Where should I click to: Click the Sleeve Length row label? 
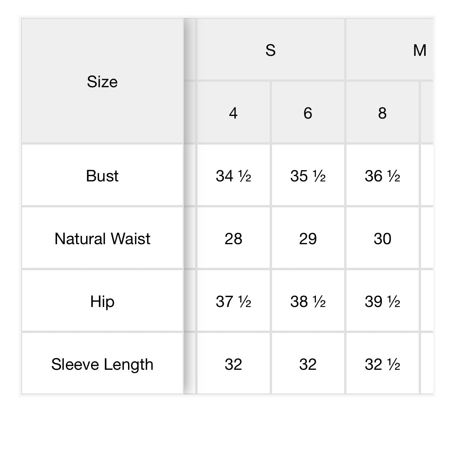pos(102,364)
